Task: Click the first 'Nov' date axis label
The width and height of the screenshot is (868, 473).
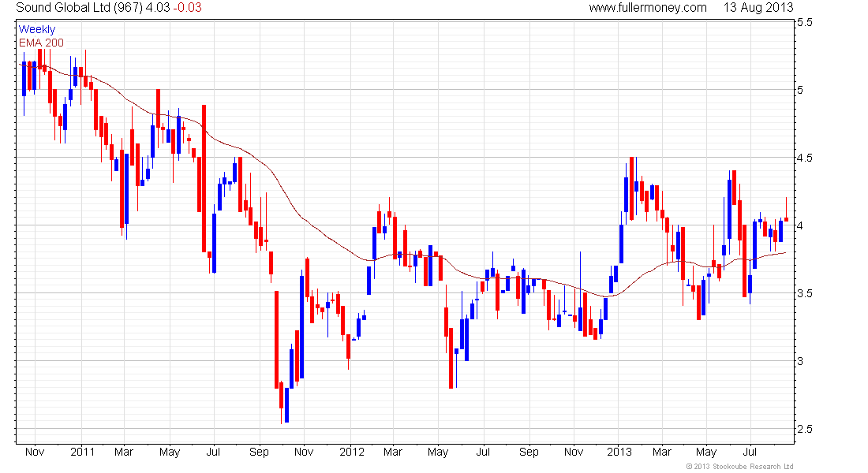Action: click(x=35, y=452)
